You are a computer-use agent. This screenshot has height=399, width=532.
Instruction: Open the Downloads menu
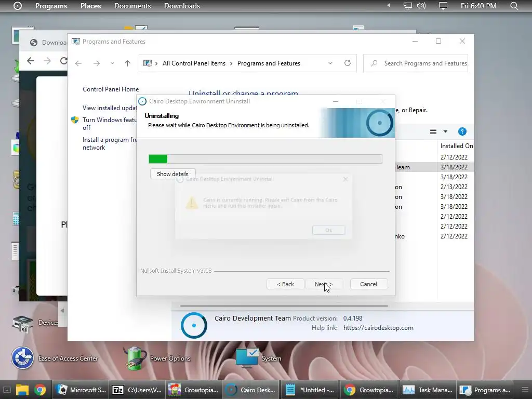tap(182, 6)
